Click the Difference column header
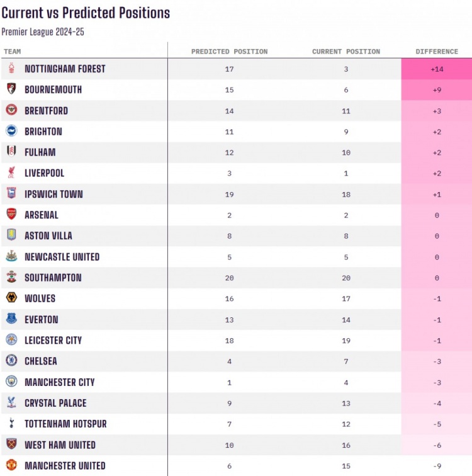The image size is (472, 476). click(x=437, y=52)
